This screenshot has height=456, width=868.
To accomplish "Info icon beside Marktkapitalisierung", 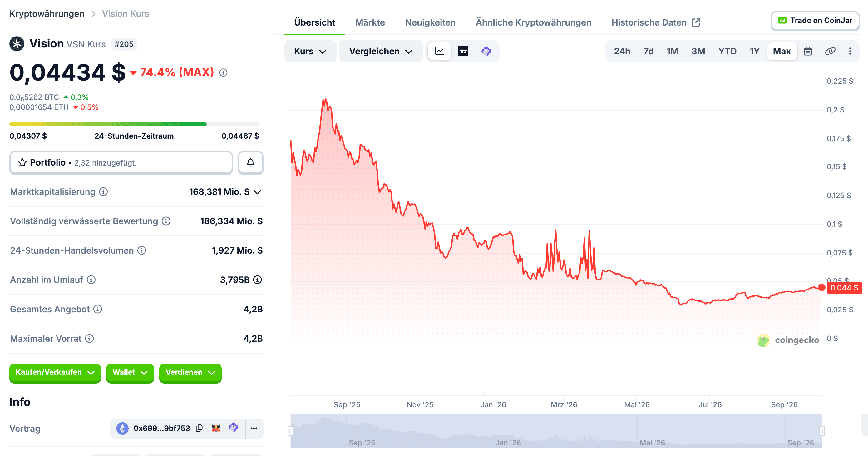I will [x=103, y=192].
